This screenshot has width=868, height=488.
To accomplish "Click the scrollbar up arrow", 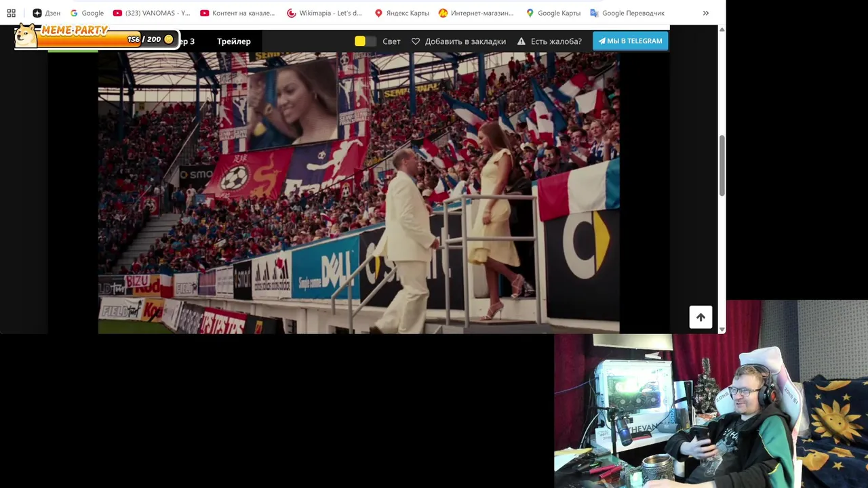I will [x=722, y=29].
